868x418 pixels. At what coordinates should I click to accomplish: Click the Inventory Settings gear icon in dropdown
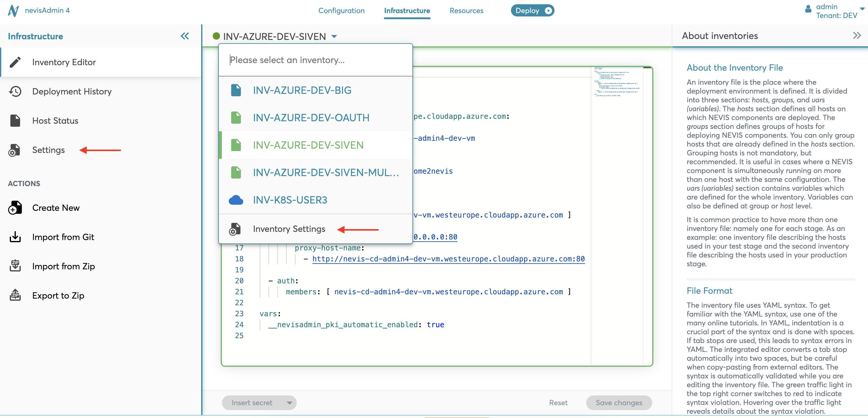click(x=235, y=229)
